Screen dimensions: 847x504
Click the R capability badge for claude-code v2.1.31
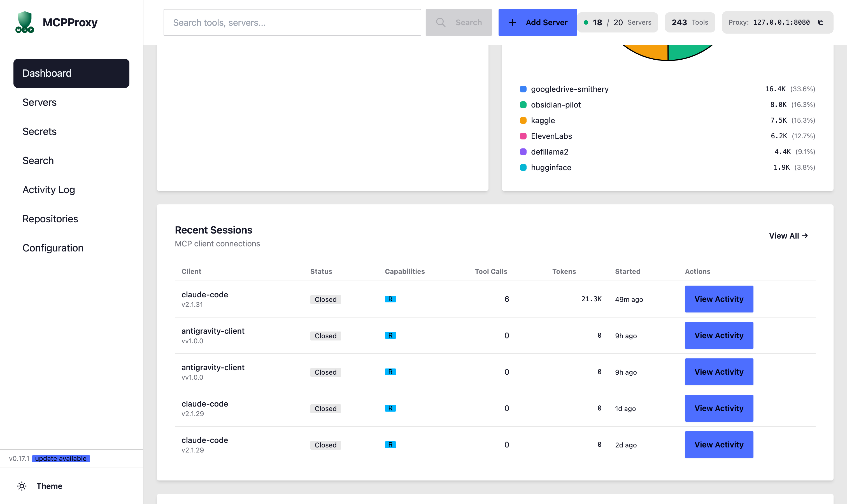click(390, 299)
